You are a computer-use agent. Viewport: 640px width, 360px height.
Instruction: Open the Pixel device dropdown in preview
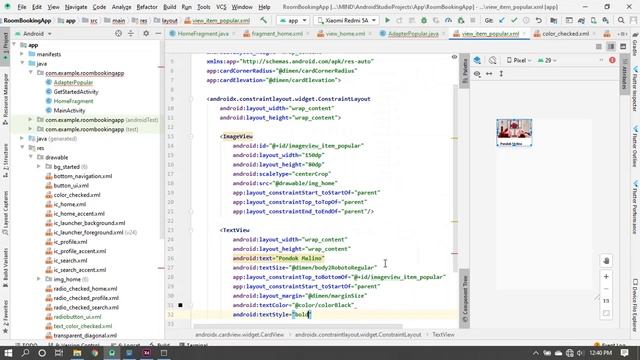tap(519, 60)
